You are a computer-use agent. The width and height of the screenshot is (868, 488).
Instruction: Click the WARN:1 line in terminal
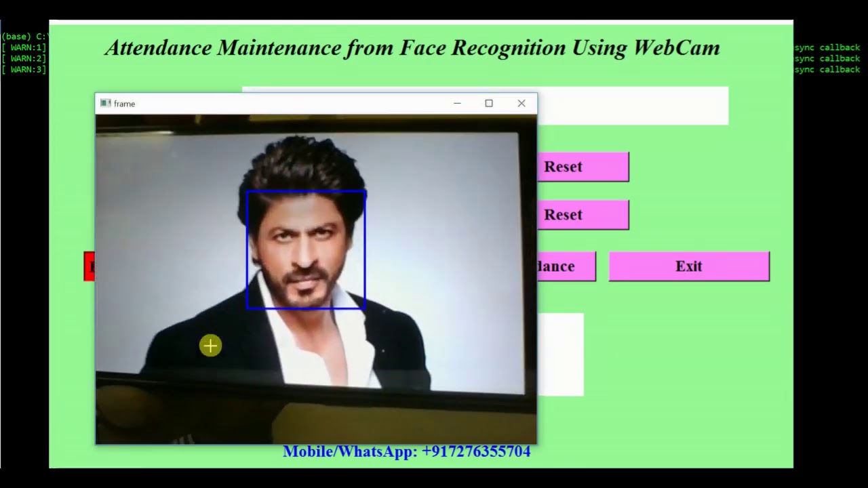click(x=24, y=47)
